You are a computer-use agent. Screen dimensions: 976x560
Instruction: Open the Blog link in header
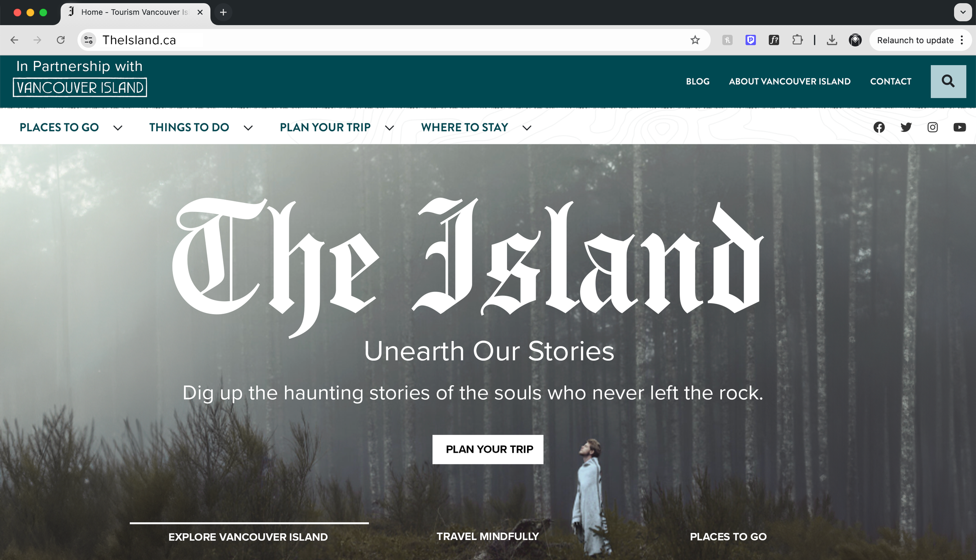pos(698,81)
